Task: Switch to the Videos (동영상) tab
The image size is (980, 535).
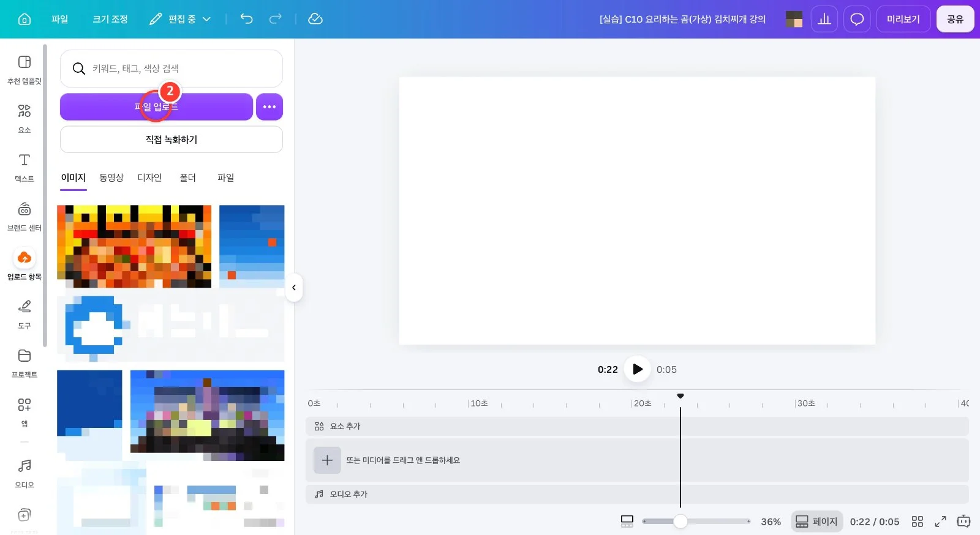Action: click(111, 178)
